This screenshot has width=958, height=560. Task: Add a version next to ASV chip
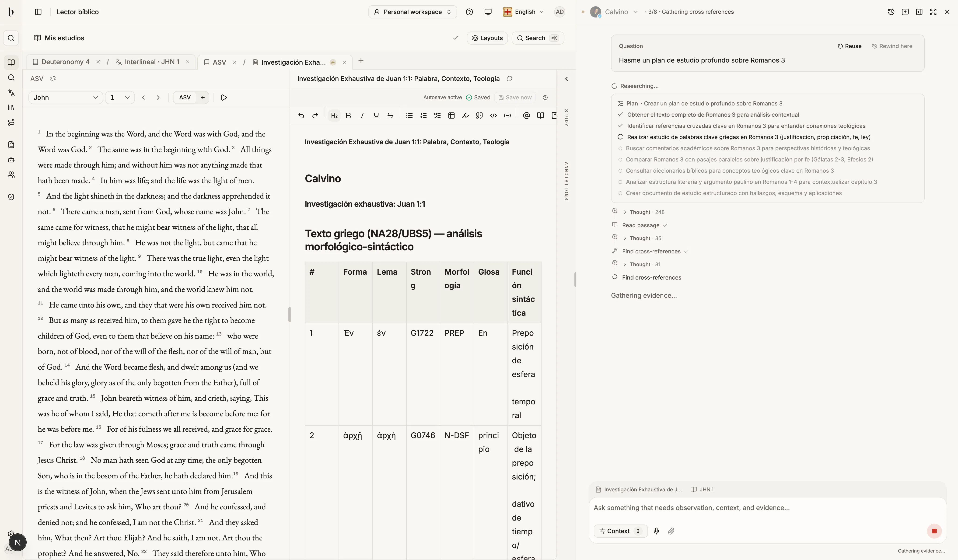pos(203,97)
